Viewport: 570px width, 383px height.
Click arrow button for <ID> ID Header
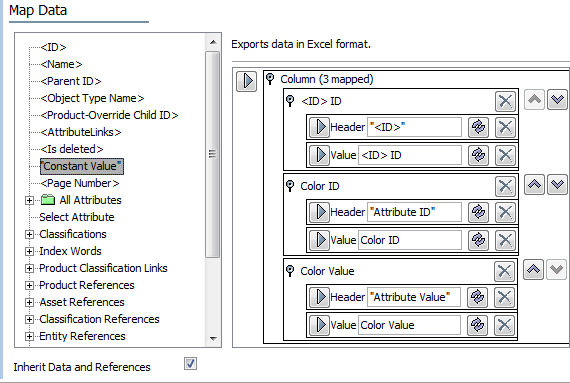320,127
